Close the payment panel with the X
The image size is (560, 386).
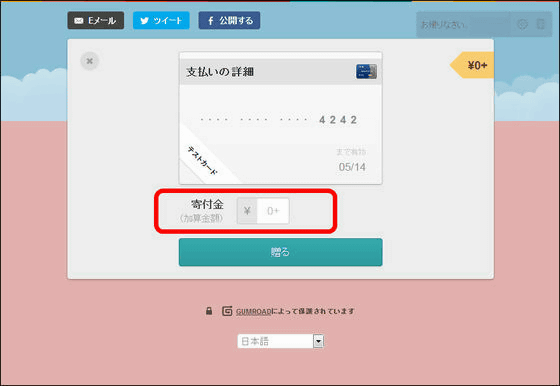coord(90,61)
